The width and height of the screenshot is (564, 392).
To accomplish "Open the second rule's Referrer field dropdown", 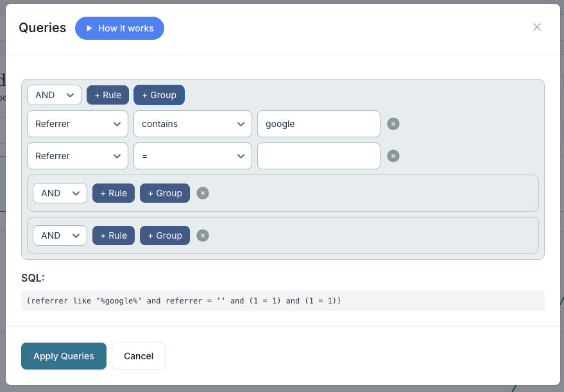I will [77, 156].
